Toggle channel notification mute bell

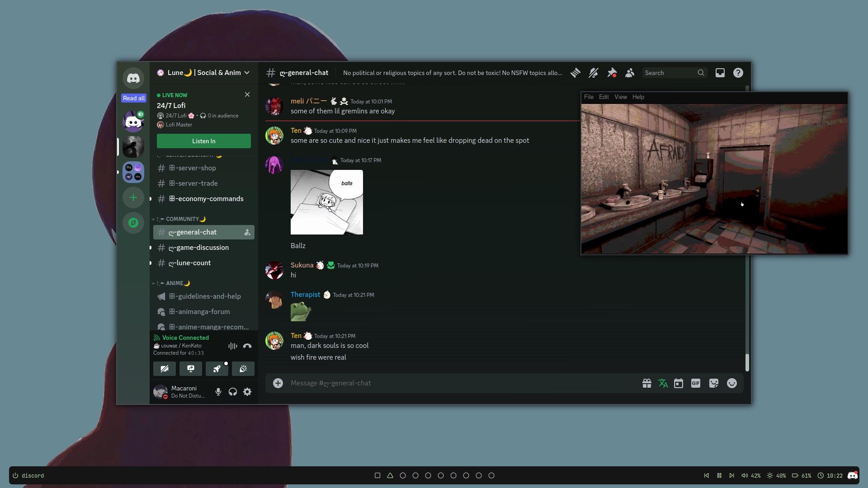tap(594, 73)
